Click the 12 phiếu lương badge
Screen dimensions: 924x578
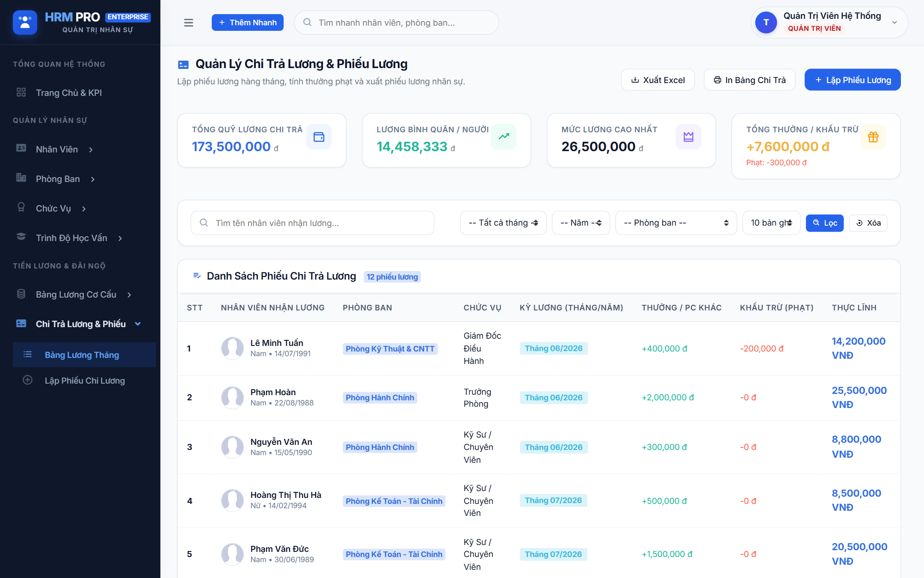[392, 277]
